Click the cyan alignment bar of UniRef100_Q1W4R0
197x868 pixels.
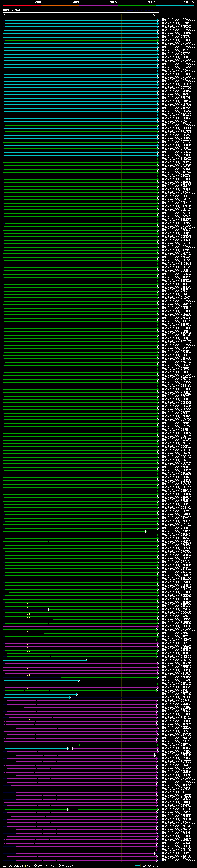coord(45,660)
